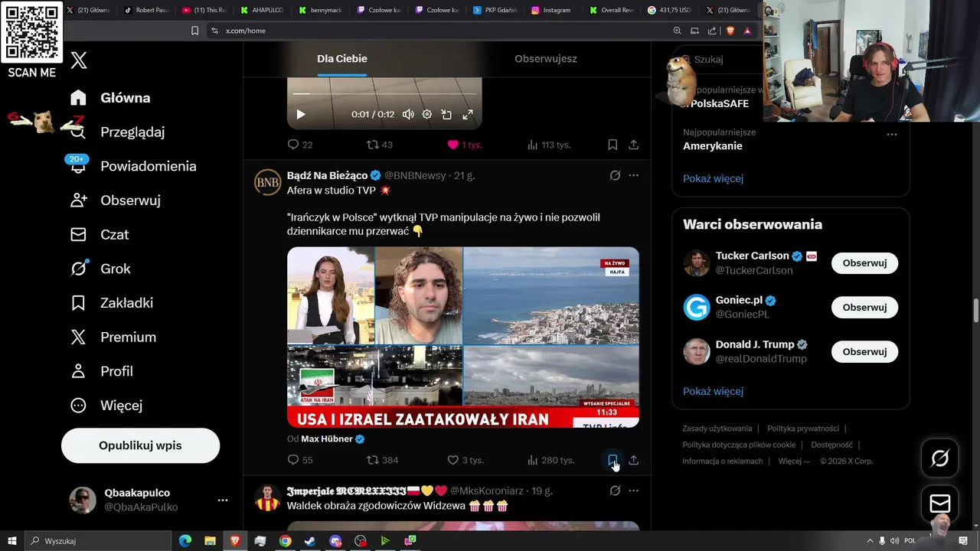Click Pokaż więcej under the trends

(x=713, y=178)
